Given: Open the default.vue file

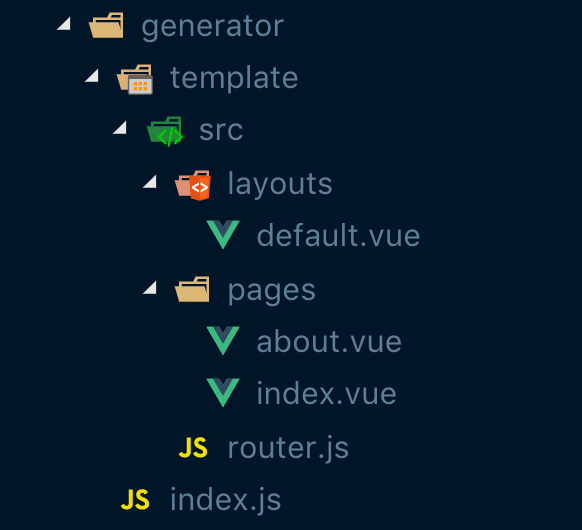Looking at the screenshot, I should coord(338,235).
